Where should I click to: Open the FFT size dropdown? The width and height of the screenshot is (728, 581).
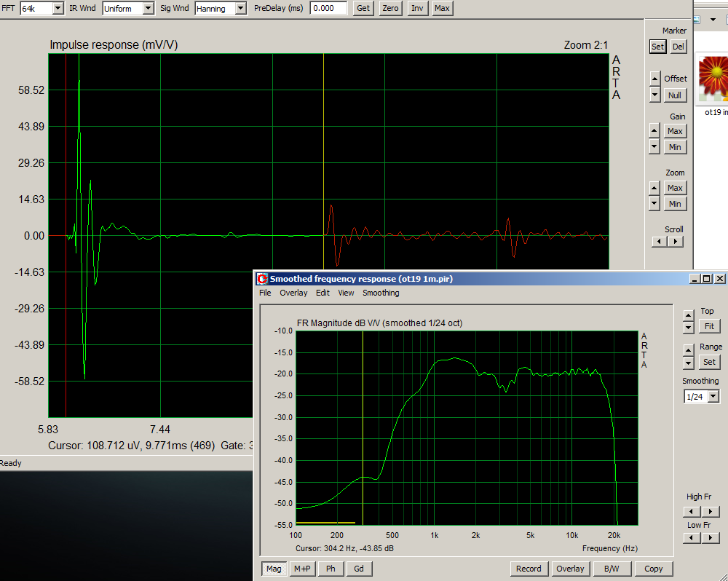58,8
